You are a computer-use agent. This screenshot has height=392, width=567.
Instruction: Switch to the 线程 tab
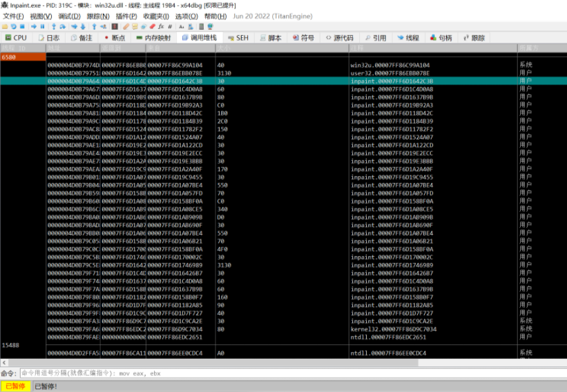(x=408, y=37)
